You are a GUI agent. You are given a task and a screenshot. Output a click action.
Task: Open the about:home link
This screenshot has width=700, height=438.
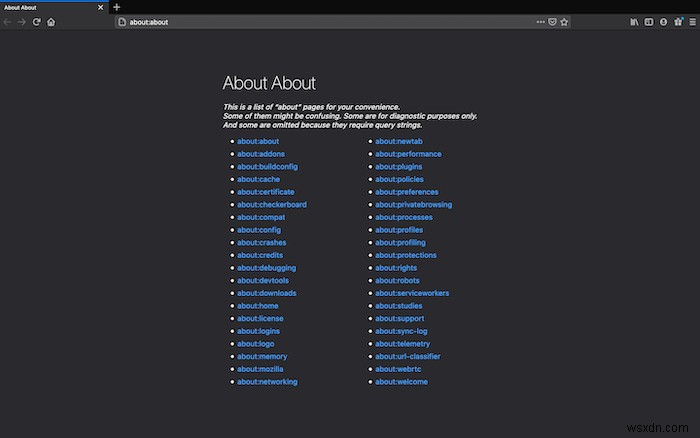pyautogui.click(x=258, y=306)
